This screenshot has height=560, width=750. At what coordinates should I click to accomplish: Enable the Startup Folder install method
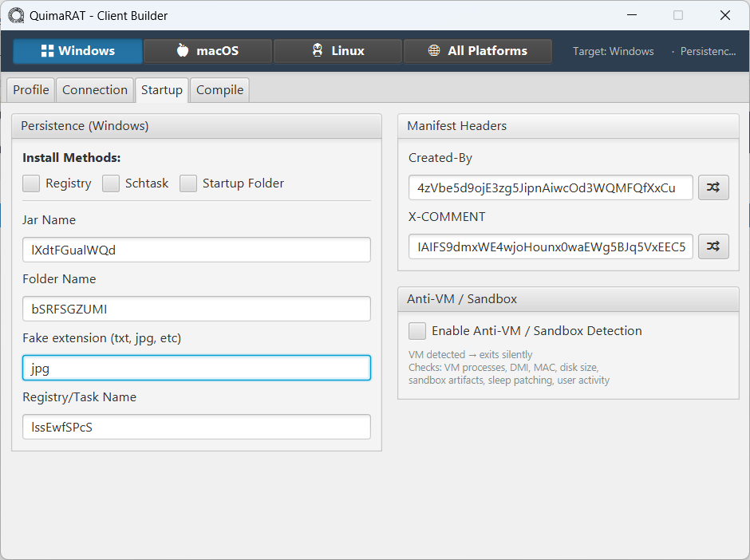pos(188,183)
